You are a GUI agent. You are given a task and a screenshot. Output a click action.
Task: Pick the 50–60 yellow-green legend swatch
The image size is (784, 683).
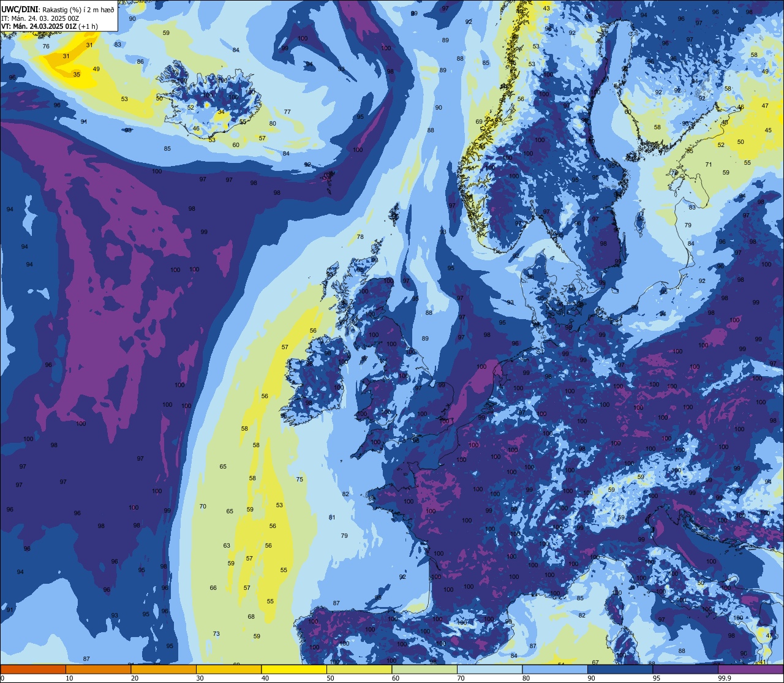[x=359, y=669]
